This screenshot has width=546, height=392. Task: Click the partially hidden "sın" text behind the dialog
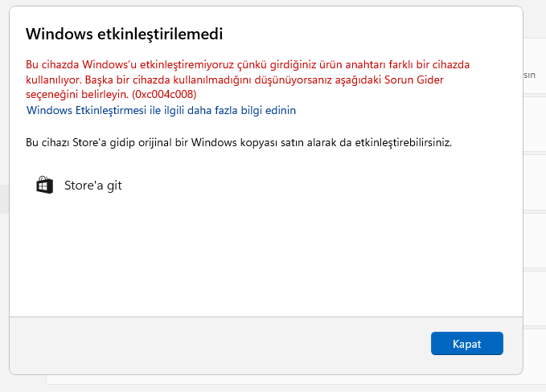pyautogui.click(x=529, y=76)
